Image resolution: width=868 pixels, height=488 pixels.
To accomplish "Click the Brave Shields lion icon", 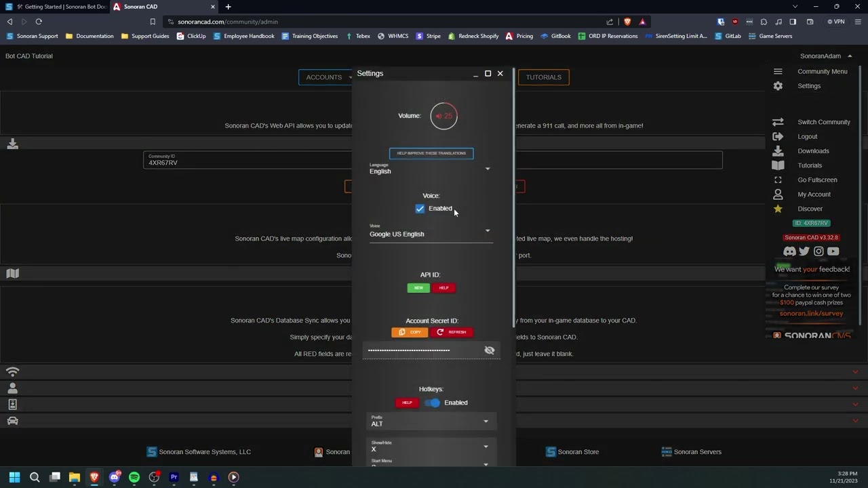I will 627,22.
